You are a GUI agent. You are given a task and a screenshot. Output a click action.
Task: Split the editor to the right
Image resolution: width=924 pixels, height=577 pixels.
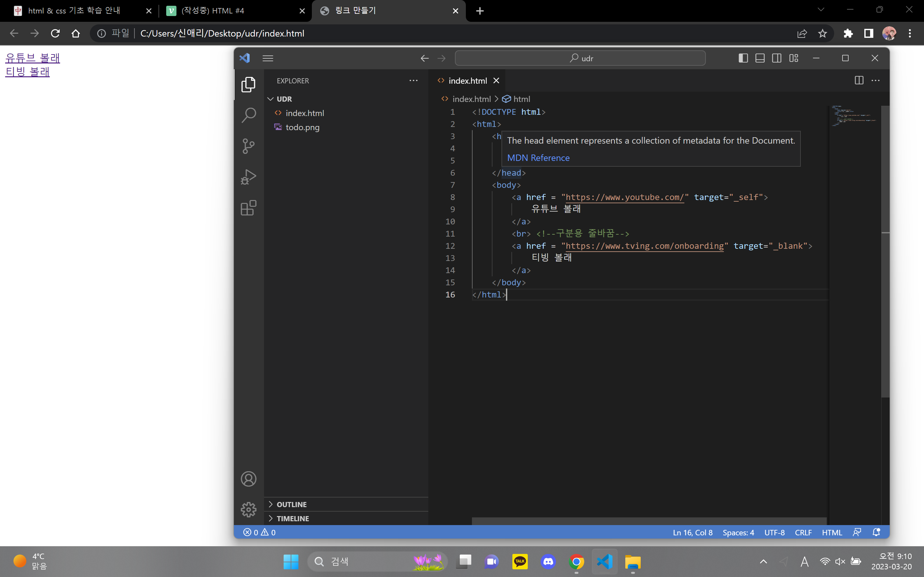point(859,80)
